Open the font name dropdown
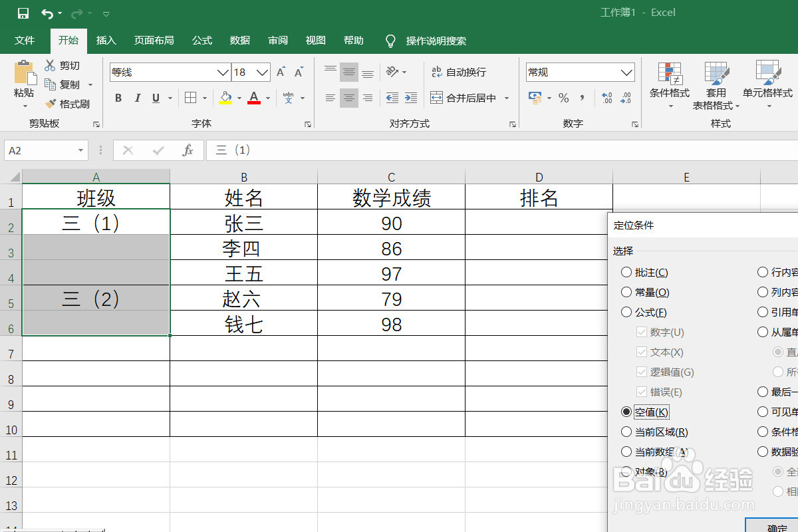Image resolution: width=798 pixels, height=532 pixels. click(223, 72)
